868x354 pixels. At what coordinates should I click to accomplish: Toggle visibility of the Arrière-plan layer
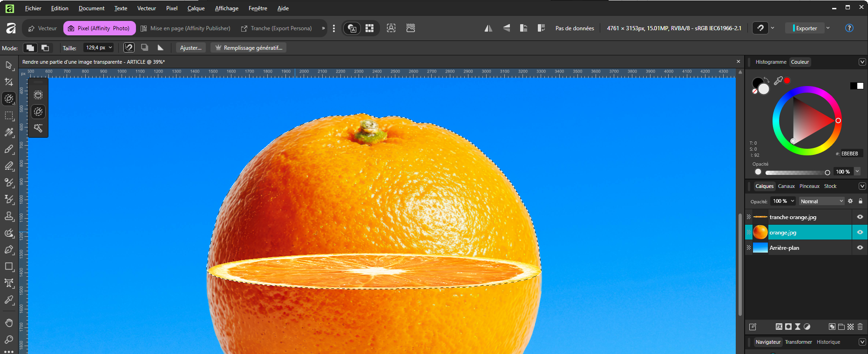(x=860, y=248)
